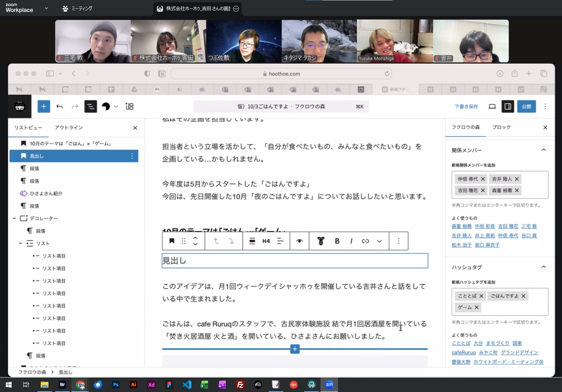Click the blue block inserter plus button
Screen dimensions: 562x392
pos(44,106)
